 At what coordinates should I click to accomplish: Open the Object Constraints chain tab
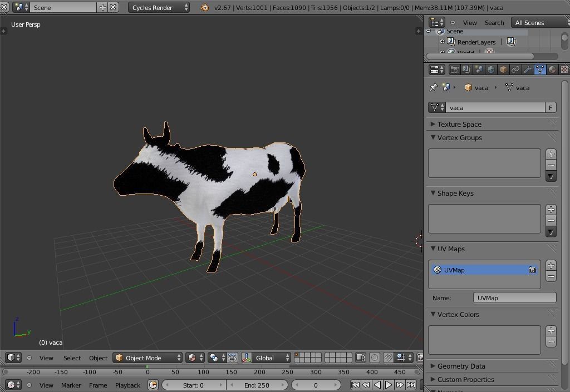tap(515, 70)
